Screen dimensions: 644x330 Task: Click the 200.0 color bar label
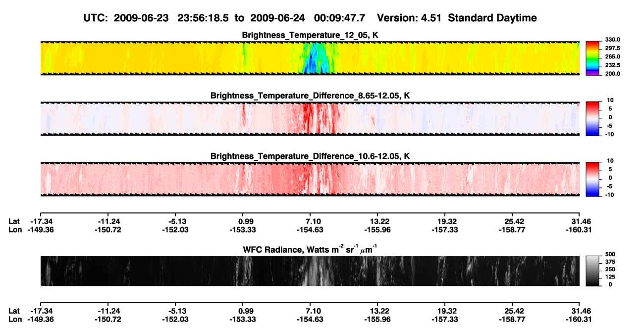click(612, 73)
